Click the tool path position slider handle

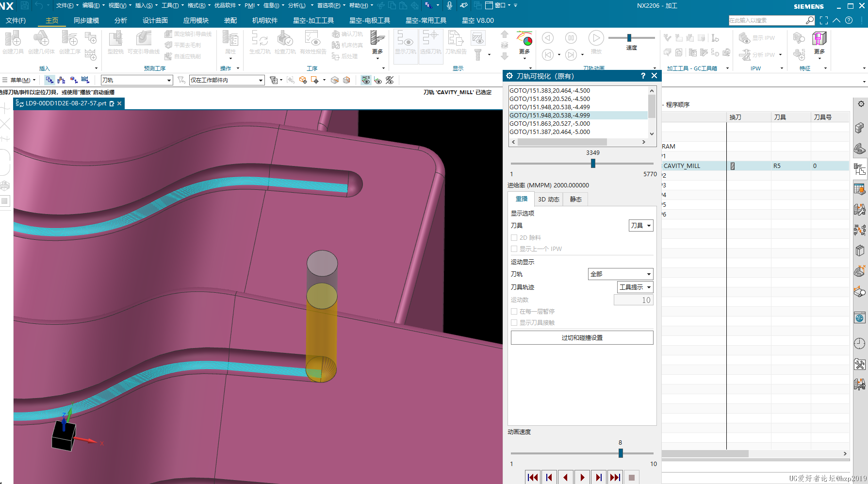[x=593, y=164]
